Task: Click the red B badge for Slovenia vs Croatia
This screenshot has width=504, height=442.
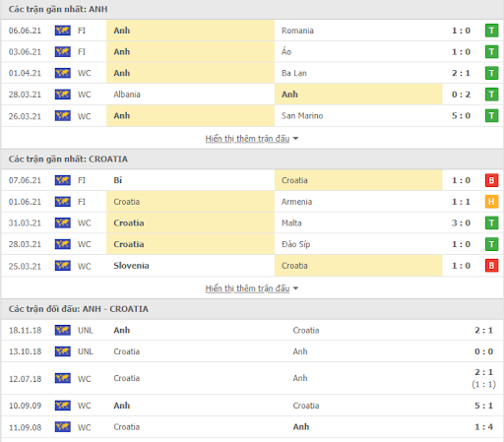Action: [491, 266]
